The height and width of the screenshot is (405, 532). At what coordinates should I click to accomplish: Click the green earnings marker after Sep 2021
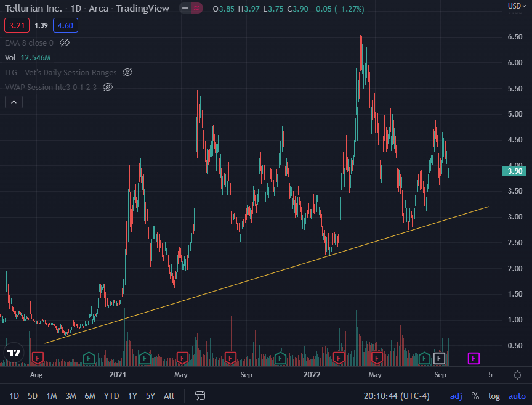tap(280, 358)
